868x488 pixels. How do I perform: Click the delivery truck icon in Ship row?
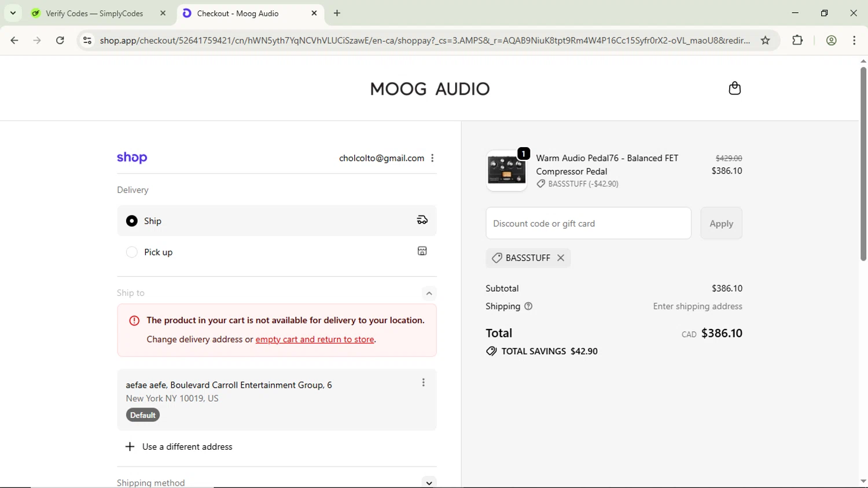tap(422, 220)
